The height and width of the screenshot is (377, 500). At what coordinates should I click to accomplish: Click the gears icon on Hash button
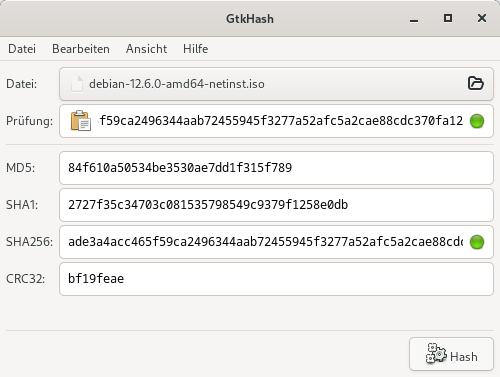click(436, 353)
